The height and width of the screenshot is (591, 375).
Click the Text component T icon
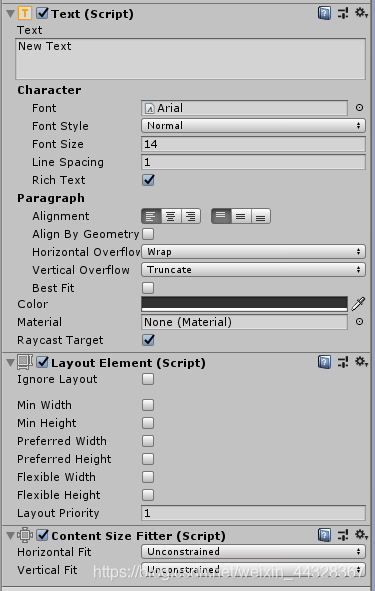coord(25,14)
